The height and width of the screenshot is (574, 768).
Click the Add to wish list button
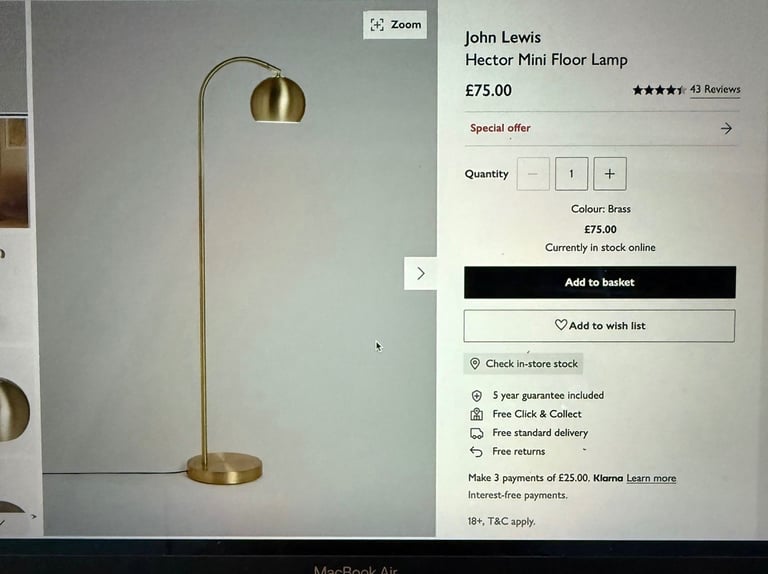[x=599, y=326]
